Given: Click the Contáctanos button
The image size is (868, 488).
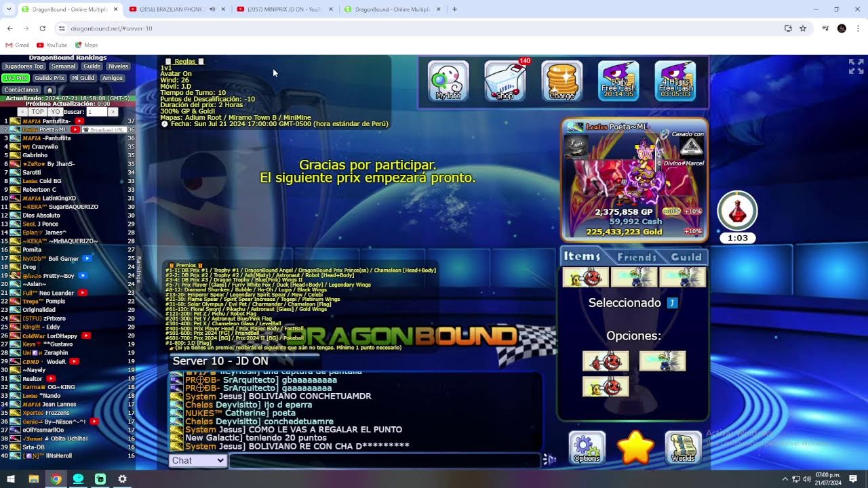Looking at the screenshot, I should 22,89.
